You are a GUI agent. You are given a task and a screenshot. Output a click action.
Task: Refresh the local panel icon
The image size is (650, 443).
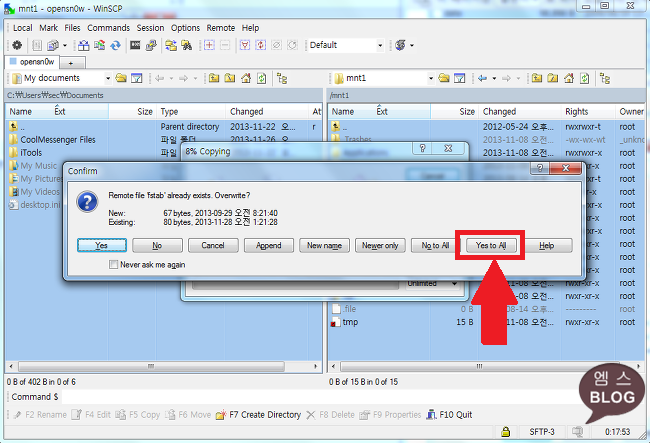pos(262,78)
